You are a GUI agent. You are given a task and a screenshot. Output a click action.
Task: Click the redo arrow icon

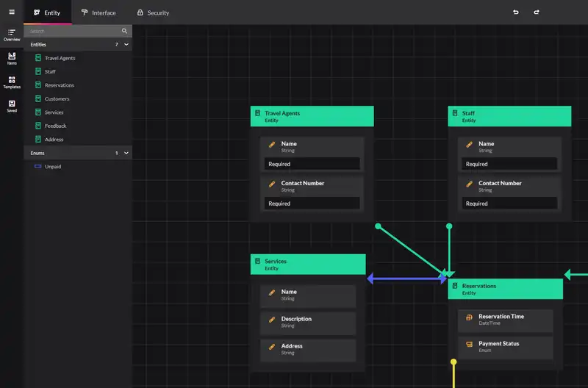(537, 12)
